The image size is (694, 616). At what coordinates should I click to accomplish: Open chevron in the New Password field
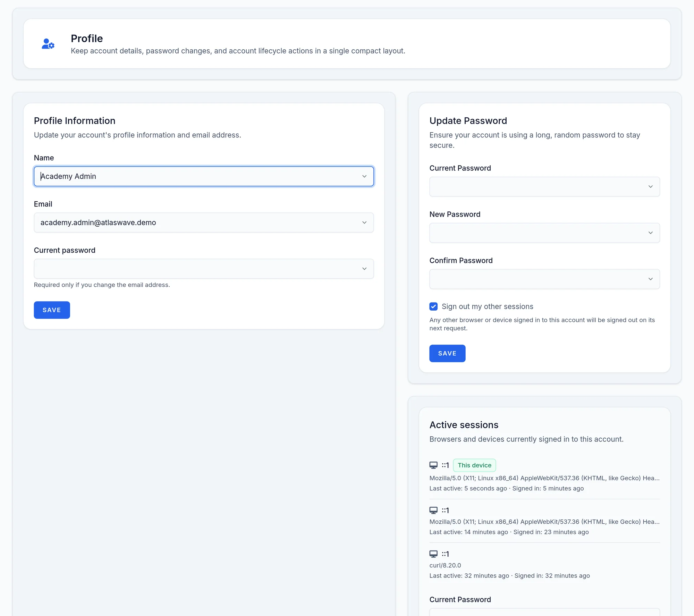(651, 233)
